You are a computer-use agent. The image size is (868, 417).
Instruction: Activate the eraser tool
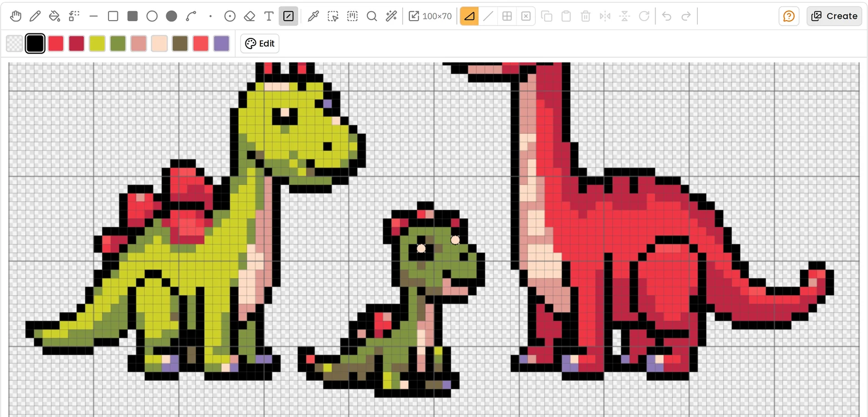coord(249,16)
